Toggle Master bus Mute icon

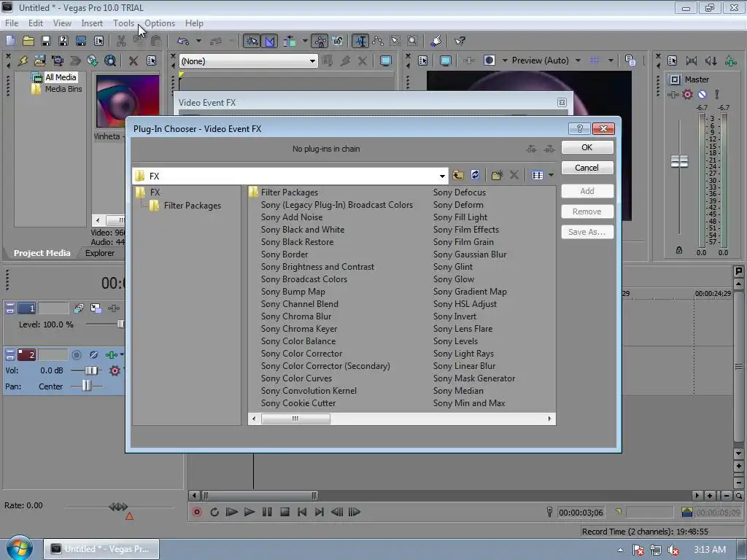[702, 94]
